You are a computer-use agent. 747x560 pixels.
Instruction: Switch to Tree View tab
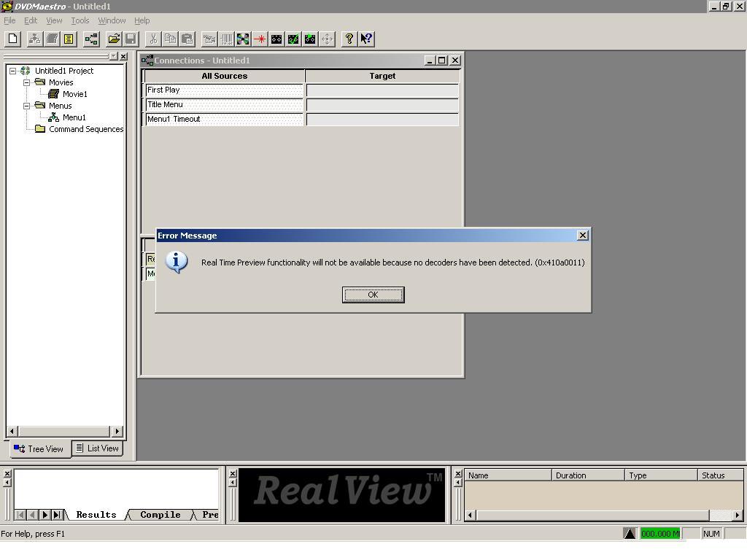pyautogui.click(x=39, y=449)
